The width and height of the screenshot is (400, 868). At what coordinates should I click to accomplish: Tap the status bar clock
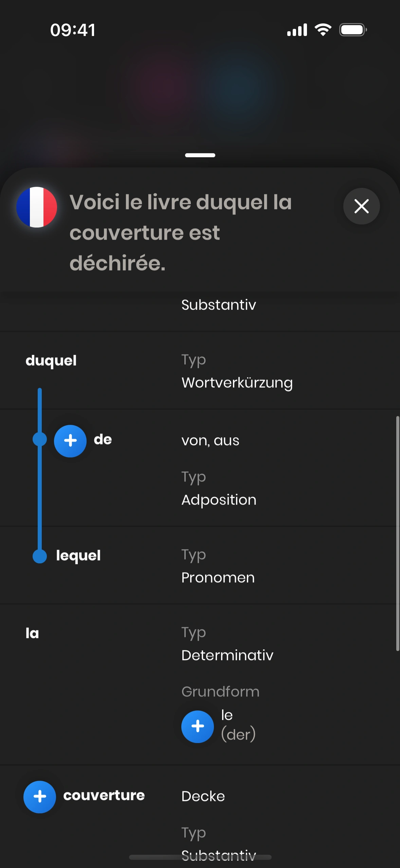73,30
